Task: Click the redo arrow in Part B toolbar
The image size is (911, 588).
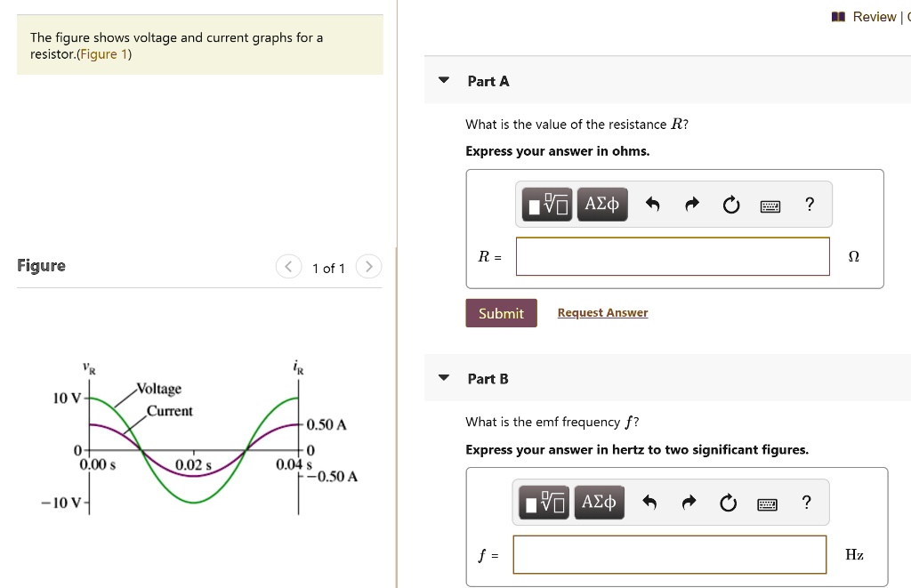Action: [x=689, y=502]
